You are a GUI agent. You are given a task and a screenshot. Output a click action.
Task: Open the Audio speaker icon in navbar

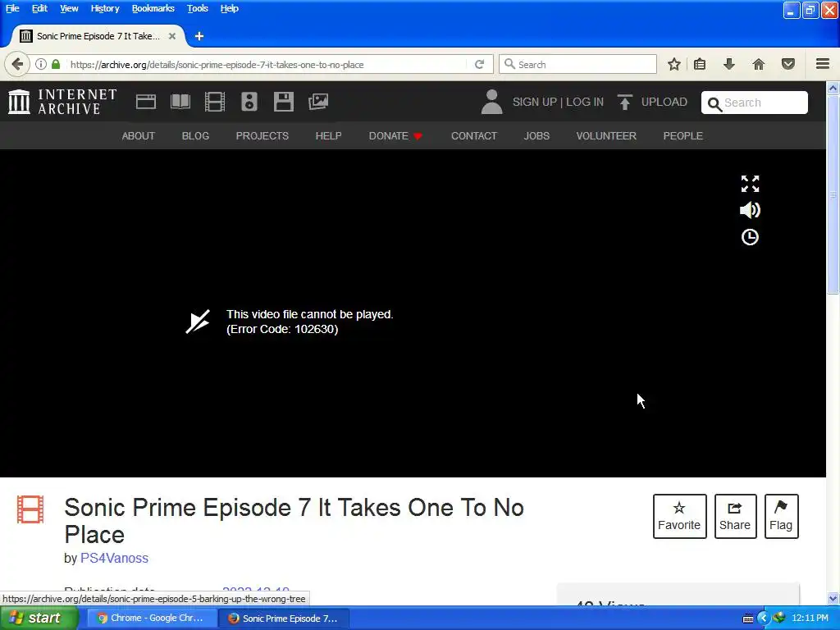coord(249,102)
